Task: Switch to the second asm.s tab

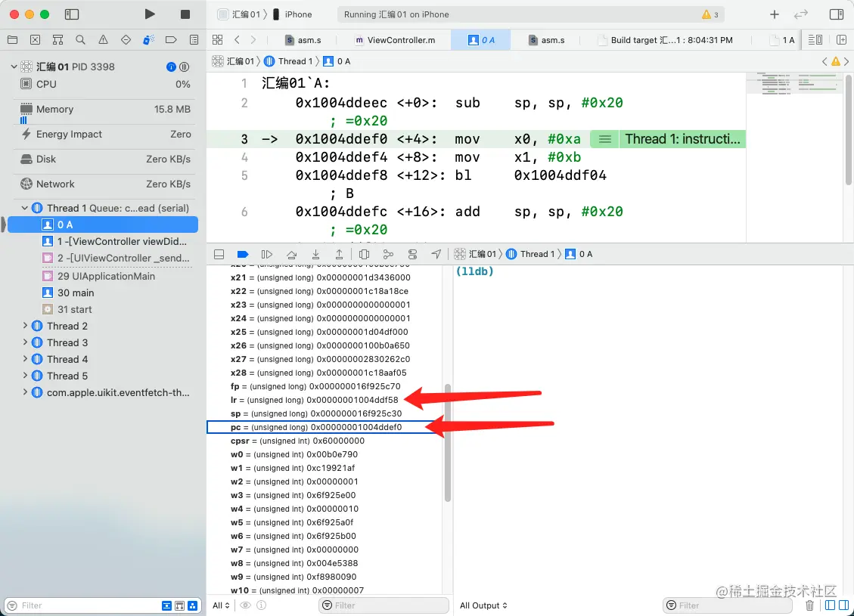Action: coord(547,40)
